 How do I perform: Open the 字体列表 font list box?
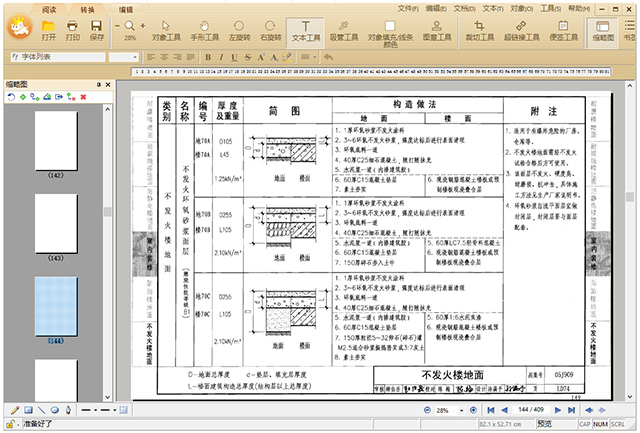58,57
